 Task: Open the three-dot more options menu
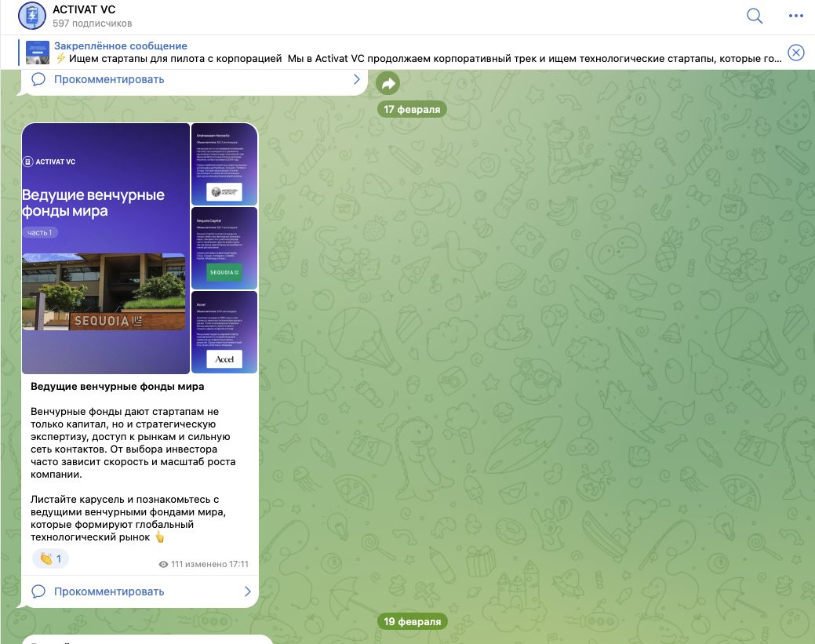[x=796, y=16]
